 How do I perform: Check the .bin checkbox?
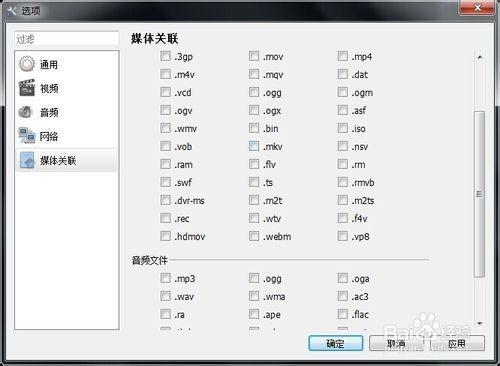pyautogui.click(x=254, y=128)
